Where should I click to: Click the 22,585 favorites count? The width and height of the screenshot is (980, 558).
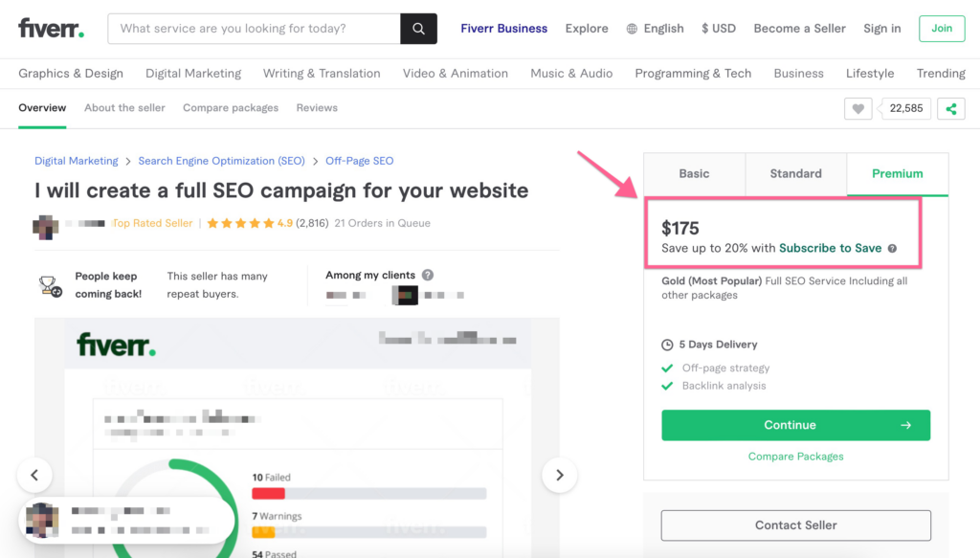[905, 109]
